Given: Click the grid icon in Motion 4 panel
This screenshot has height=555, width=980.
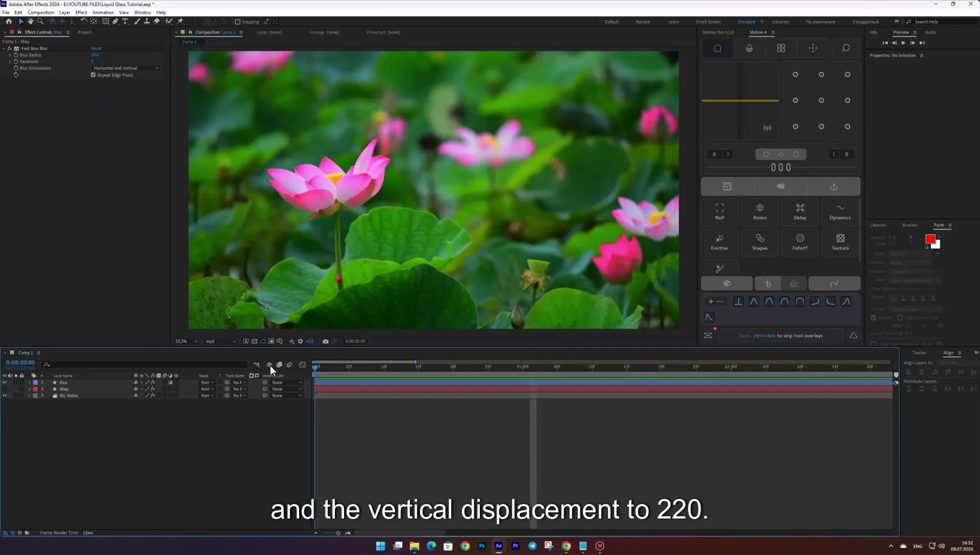Looking at the screenshot, I should tap(781, 48).
